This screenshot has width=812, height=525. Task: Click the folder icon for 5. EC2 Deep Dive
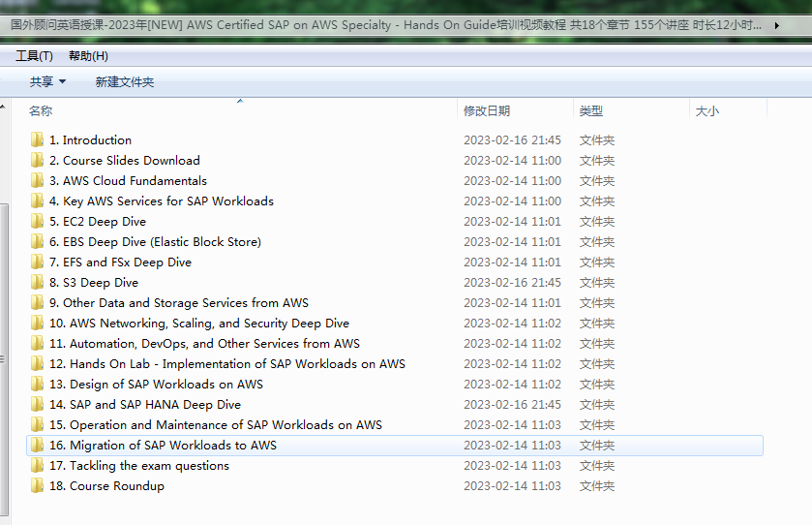click(x=37, y=221)
